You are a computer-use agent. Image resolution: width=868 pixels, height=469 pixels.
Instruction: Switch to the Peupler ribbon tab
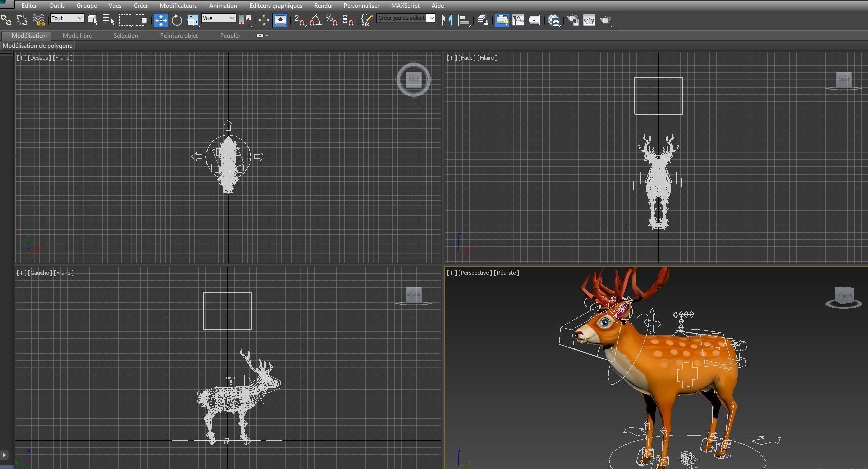point(230,36)
